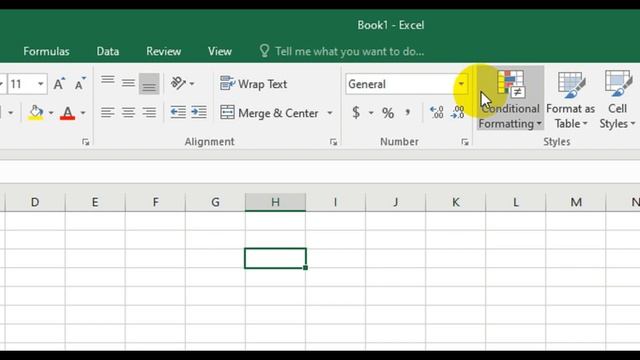Click the active selected cell in column H
This screenshot has width=640, height=360.
276,258
